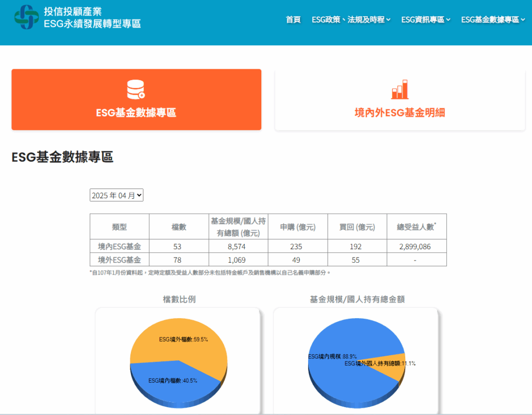Viewport: 532px width, 415px height.
Task: Expand ESG基金數據專區 menu in the top navigation
Action: point(493,20)
